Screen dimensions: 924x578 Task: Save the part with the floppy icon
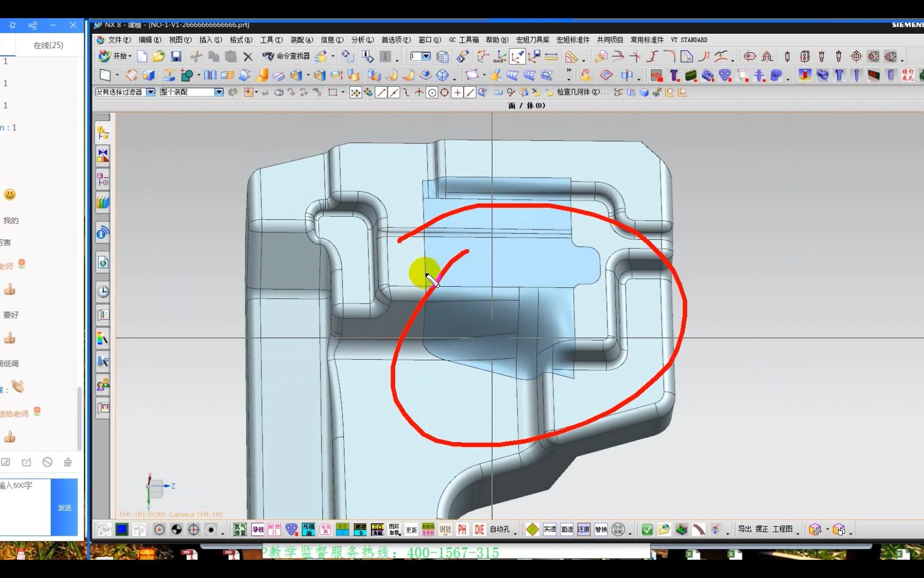tap(176, 56)
